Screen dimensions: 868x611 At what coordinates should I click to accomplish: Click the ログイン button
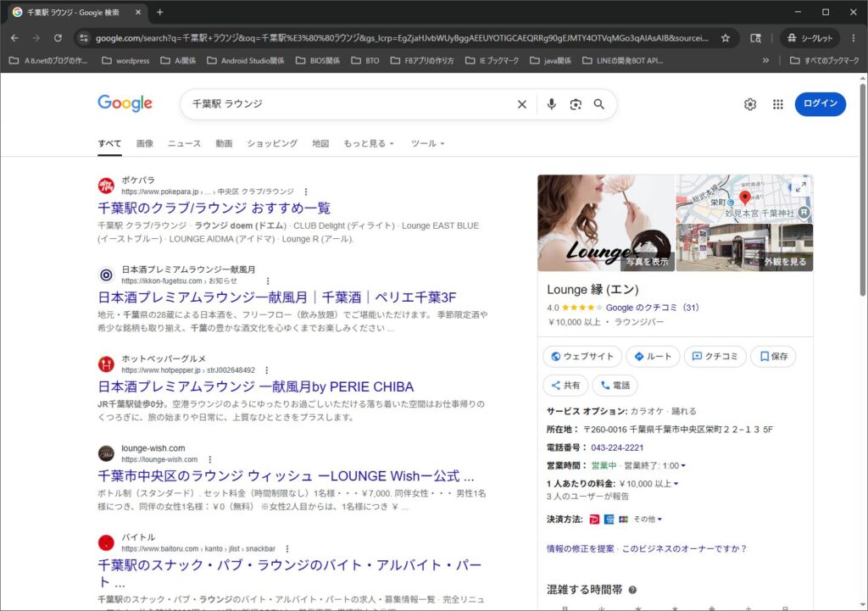[821, 104]
